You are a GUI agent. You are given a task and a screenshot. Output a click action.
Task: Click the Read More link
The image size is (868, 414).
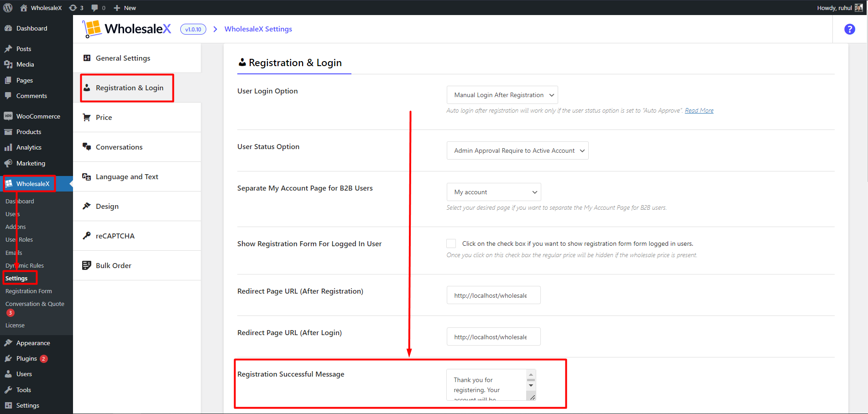coord(699,110)
